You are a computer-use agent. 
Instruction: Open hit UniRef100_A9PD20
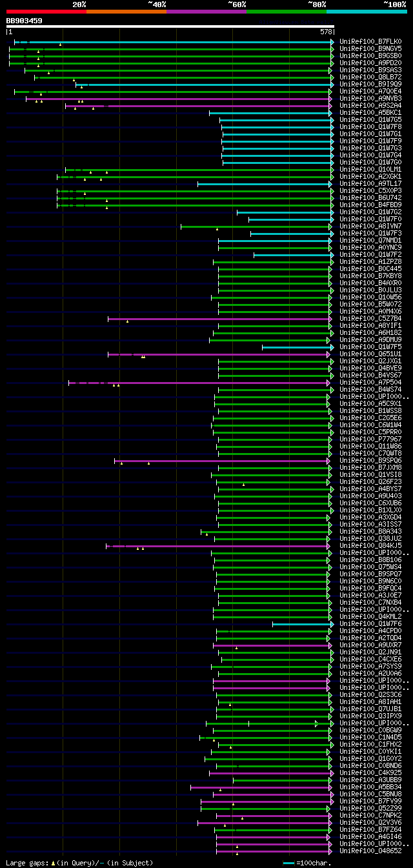[x=370, y=63]
